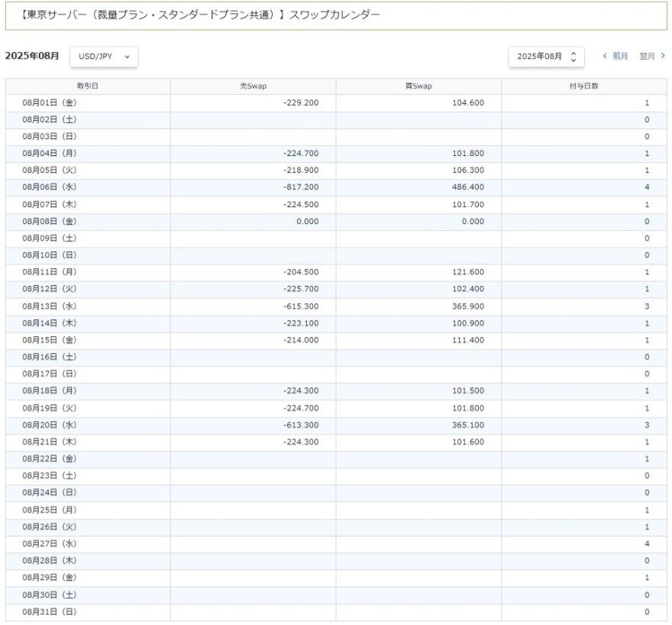Select buy swap value 101.700
The height and width of the screenshot is (625, 672).
[468, 205]
